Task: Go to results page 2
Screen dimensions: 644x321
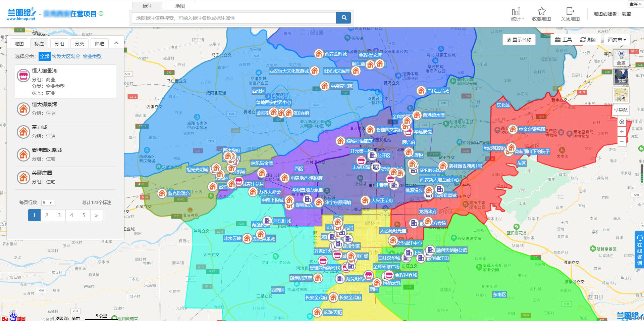Action: coord(47,215)
